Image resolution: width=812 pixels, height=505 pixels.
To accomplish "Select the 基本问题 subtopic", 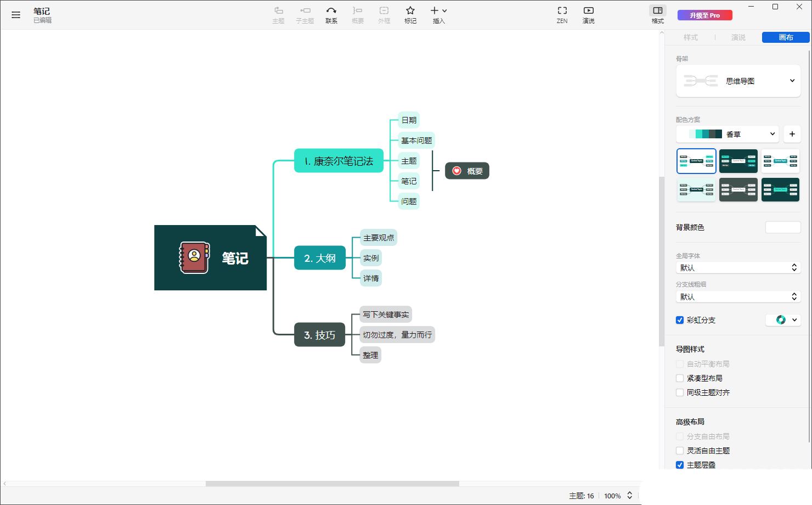I will 416,141.
